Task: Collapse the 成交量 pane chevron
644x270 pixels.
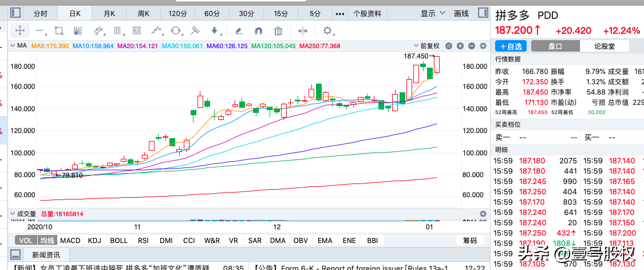Action: pyautogui.click(x=13, y=214)
